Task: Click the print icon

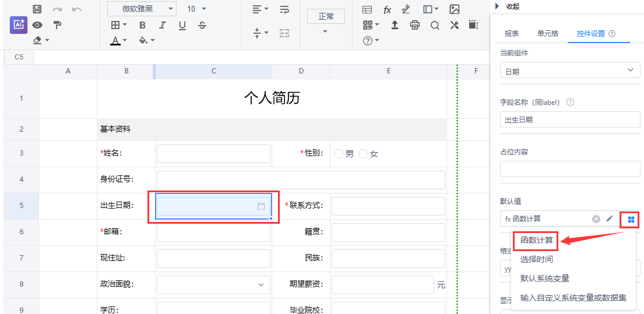Action: [415, 25]
